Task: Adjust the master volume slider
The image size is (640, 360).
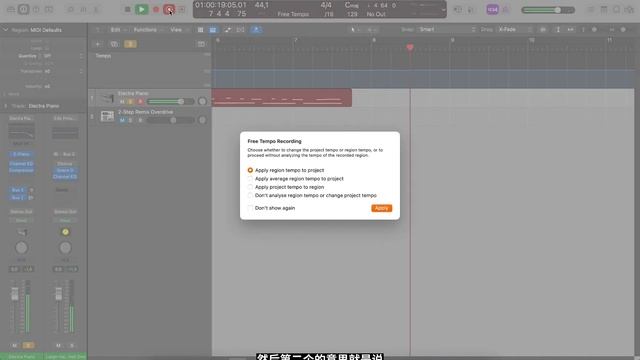Action: tap(548, 10)
